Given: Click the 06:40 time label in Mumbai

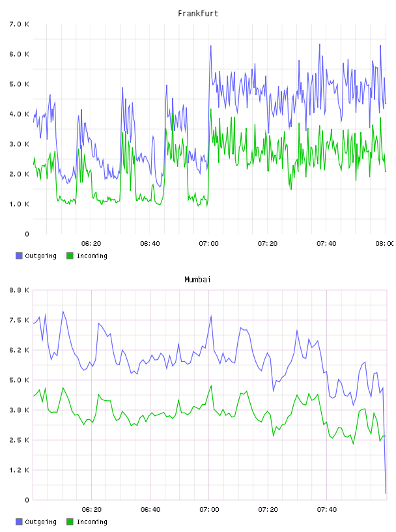Looking at the screenshot, I should tap(150, 510).
